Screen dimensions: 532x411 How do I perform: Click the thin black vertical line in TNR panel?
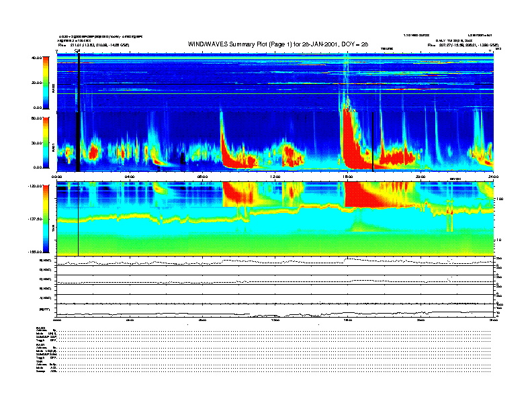click(x=79, y=219)
